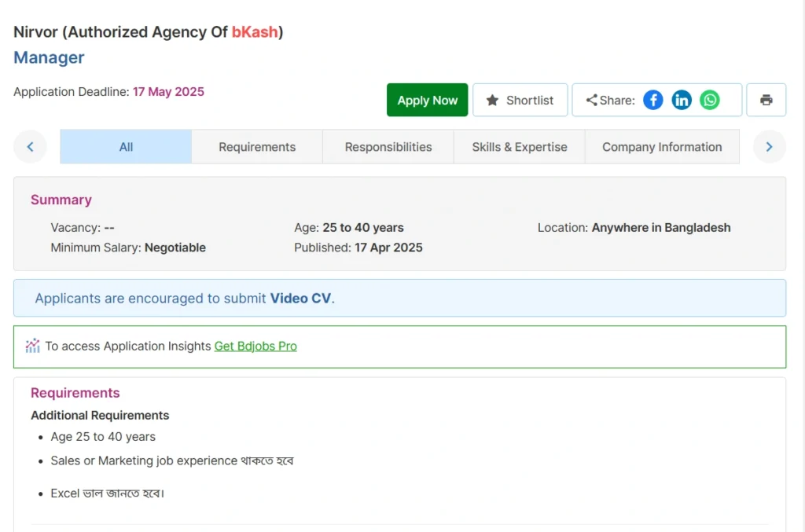Switch to the Requirements tab
Viewport: 805px width, 532px height.
[257, 147]
